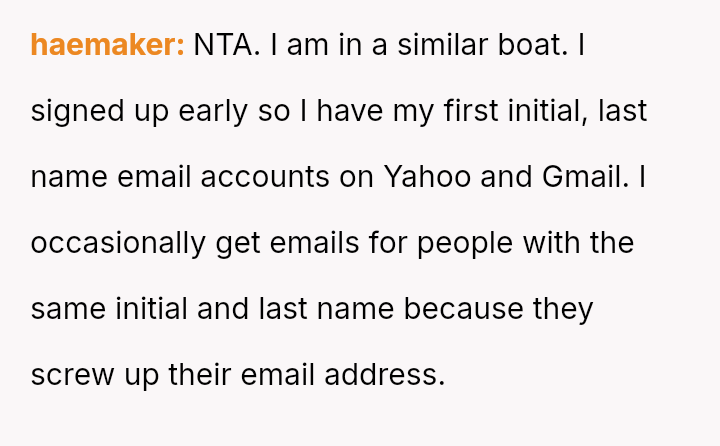720x446 pixels.
Task: Click the word 'occasionally' in the comment
Action: click(118, 243)
